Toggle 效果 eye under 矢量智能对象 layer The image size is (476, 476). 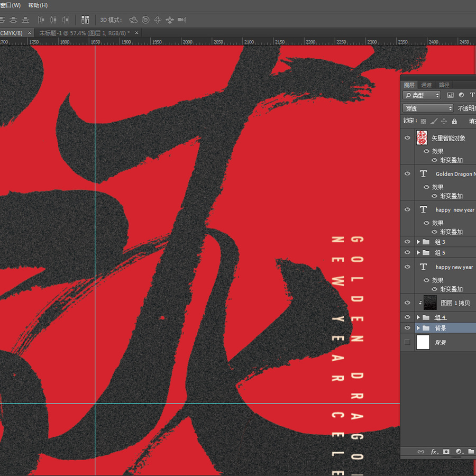point(426,151)
